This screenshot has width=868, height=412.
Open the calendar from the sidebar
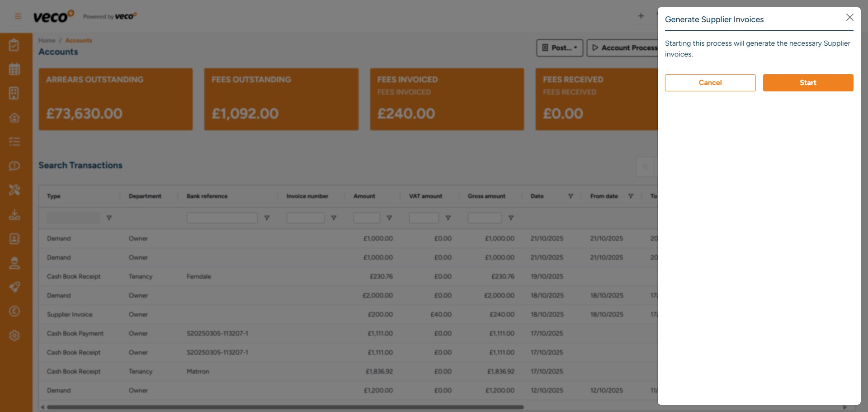point(15,69)
